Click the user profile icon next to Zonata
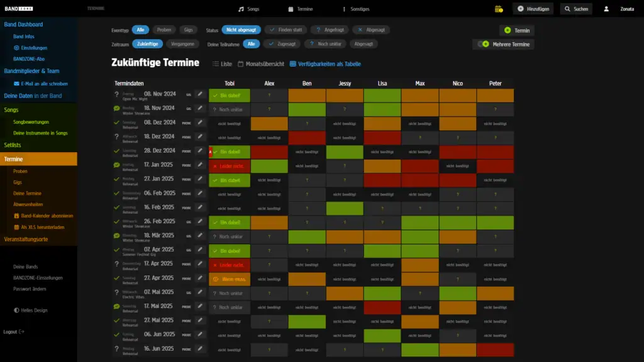Image resolution: width=644 pixels, height=362 pixels. (x=606, y=9)
